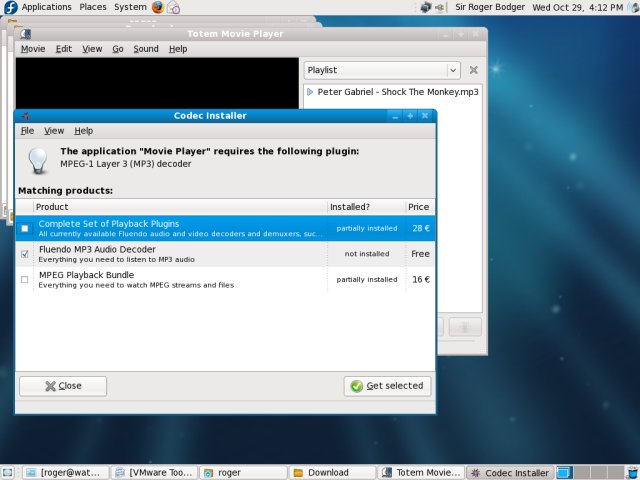Click the Codec Installer title bar icon
This screenshot has height=480, width=640.
click(25, 116)
